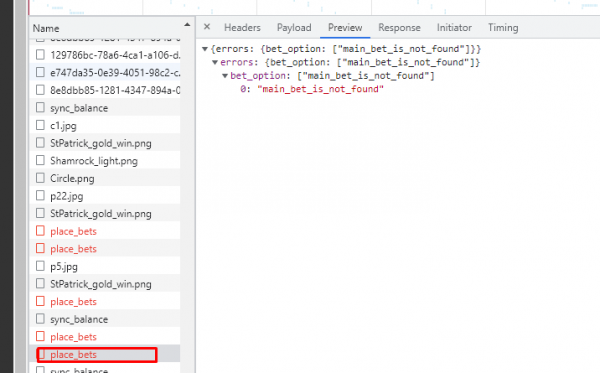Click file icon beside Shamrock_light.png
Screen dimensions: 600x373
click(x=40, y=160)
